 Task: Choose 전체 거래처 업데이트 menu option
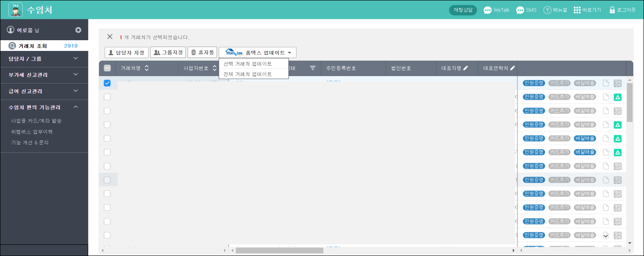(x=248, y=74)
